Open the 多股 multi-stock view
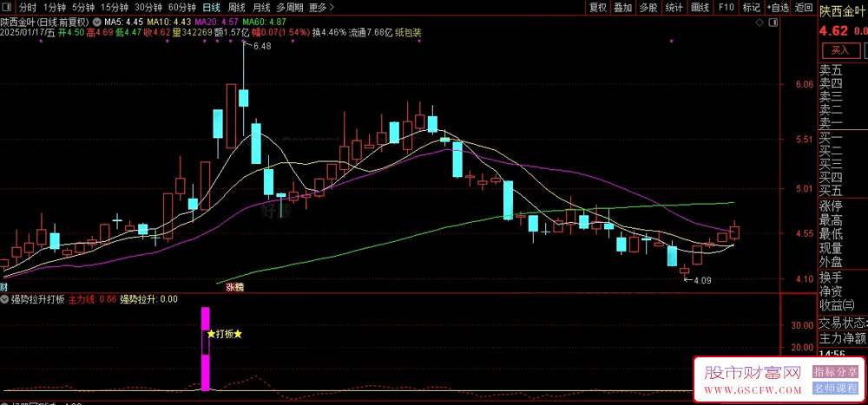Image resolution: width=868 pixels, height=405 pixels. pos(648,7)
